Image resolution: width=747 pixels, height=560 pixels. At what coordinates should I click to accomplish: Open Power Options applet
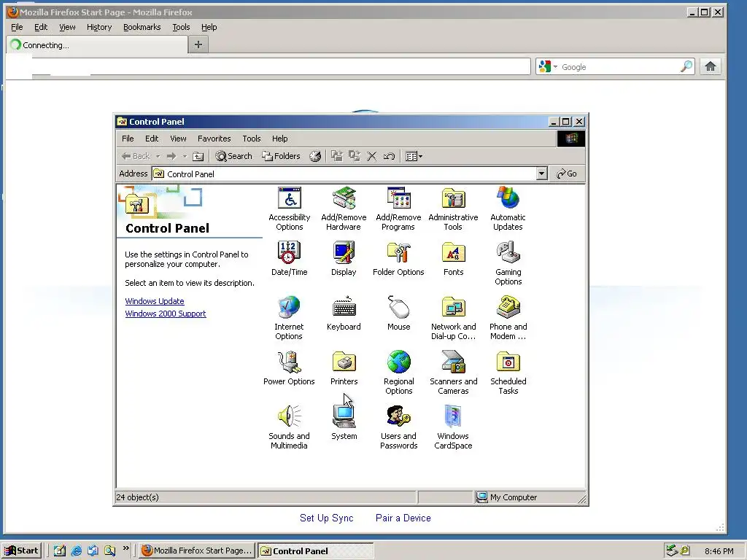point(289,368)
